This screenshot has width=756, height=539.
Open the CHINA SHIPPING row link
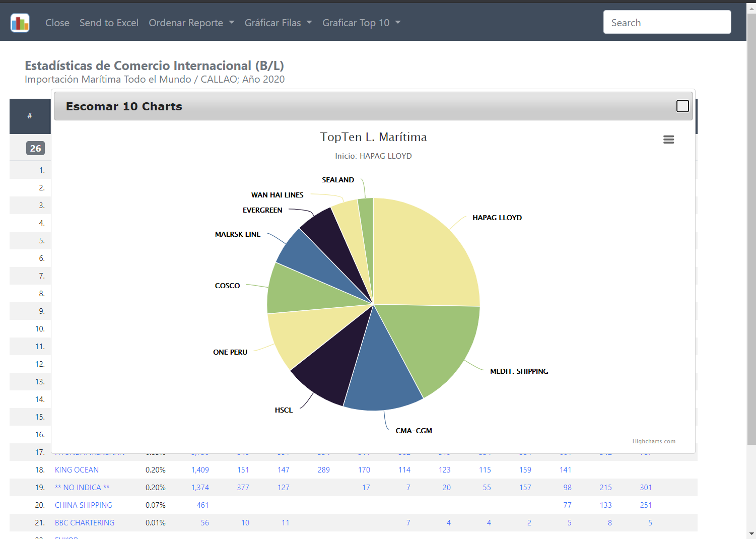[x=84, y=505]
